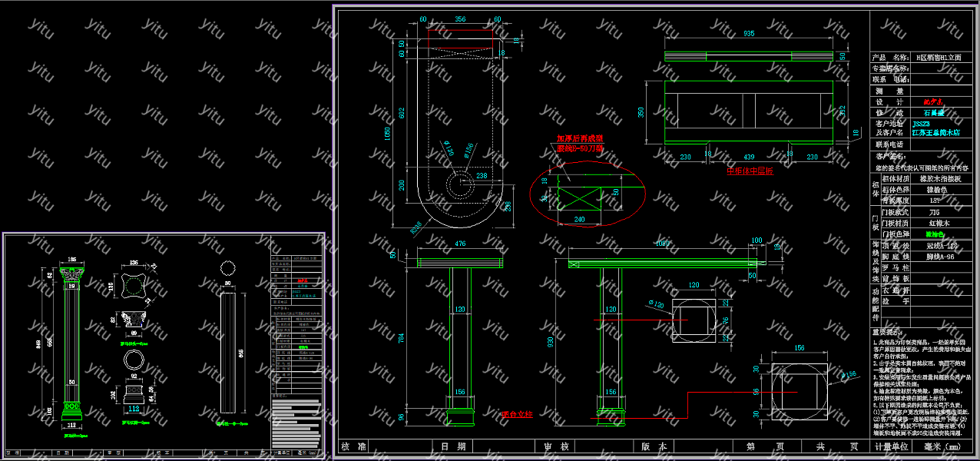
Task: Select the cyan 112 dimension on column base
Action: click(x=134, y=409)
